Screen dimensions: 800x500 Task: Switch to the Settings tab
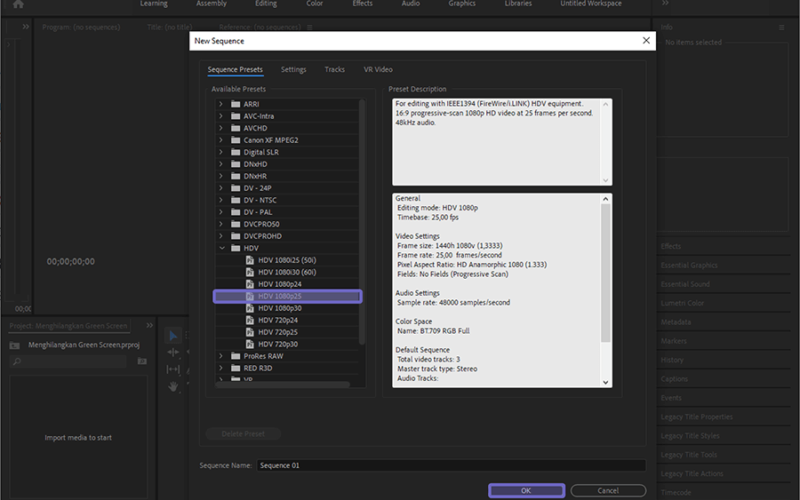[293, 69]
